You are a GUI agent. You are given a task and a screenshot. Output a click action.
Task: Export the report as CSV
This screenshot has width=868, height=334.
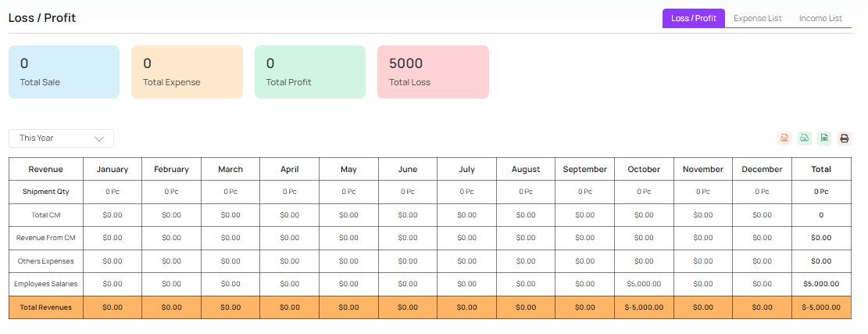(x=804, y=138)
